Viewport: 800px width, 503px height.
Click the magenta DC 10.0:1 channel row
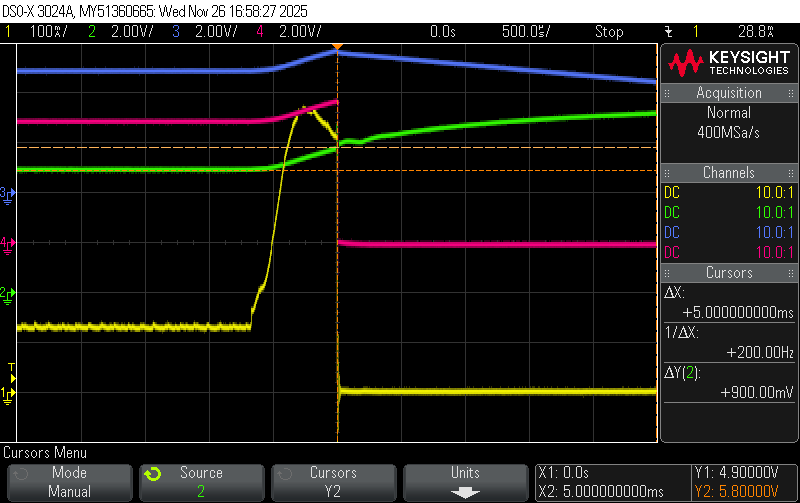pyautogui.click(x=729, y=252)
